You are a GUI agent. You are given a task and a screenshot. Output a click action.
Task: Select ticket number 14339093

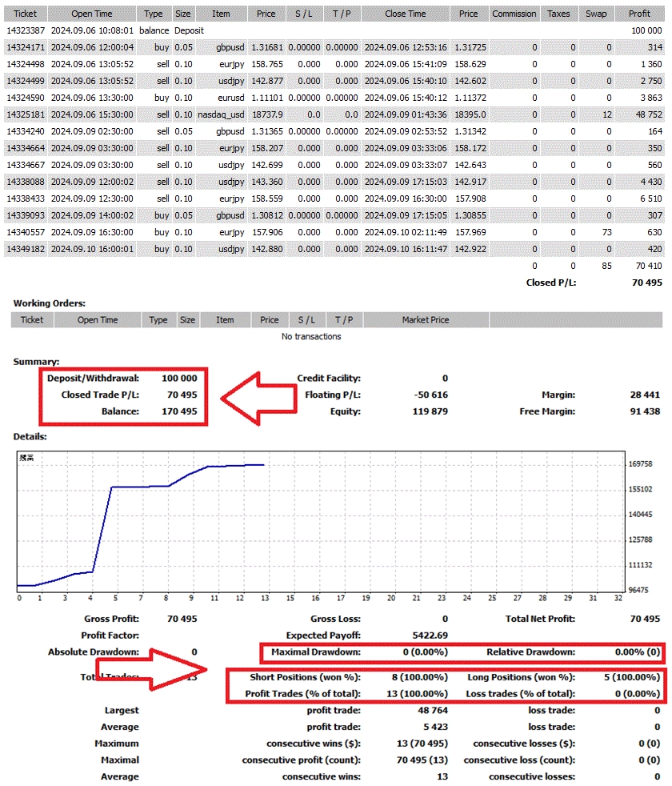[26, 215]
